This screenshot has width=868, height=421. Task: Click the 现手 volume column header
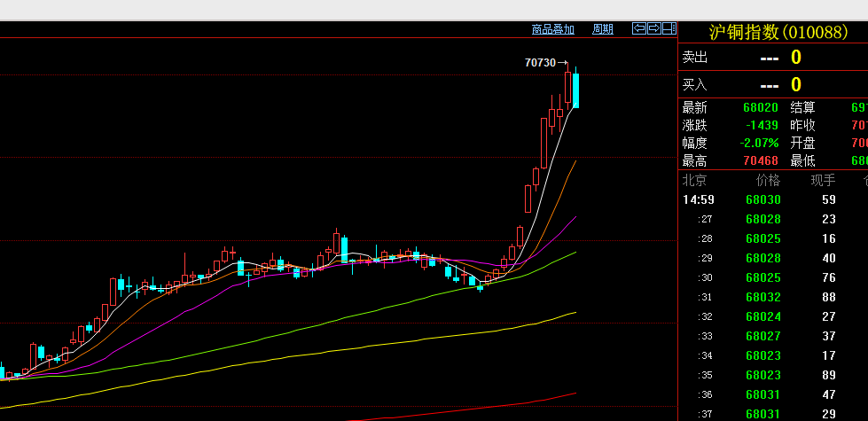tap(823, 180)
